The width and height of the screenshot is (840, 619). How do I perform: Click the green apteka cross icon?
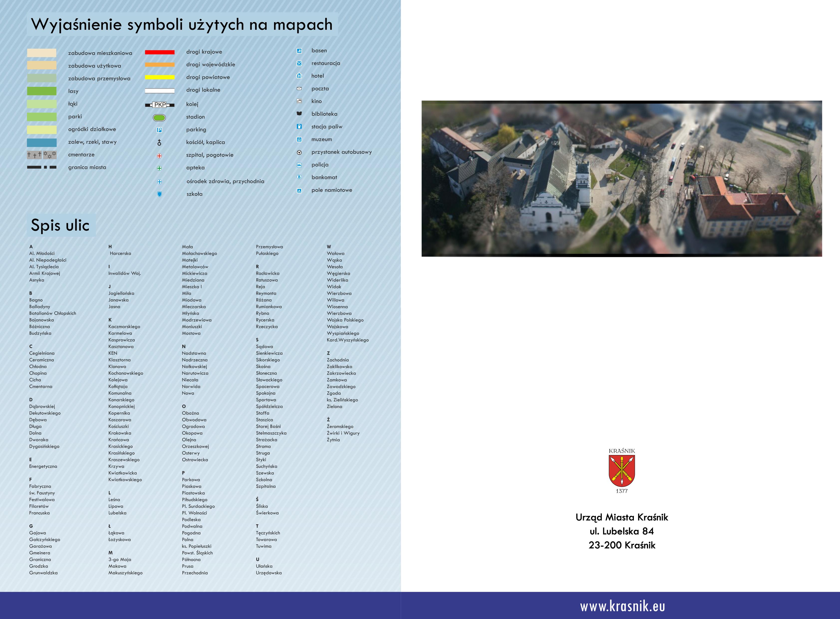pyautogui.click(x=159, y=168)
